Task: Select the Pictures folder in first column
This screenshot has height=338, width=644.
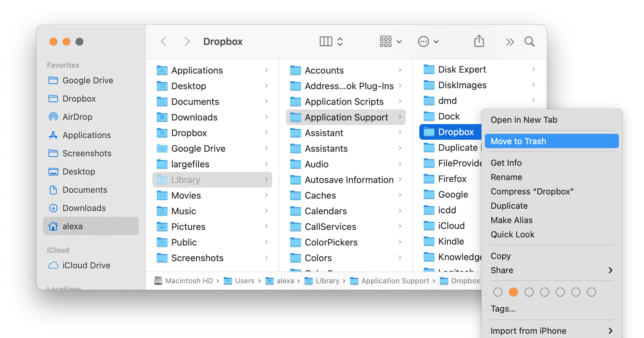Action: pyautogui.click(x=212, y=227)
